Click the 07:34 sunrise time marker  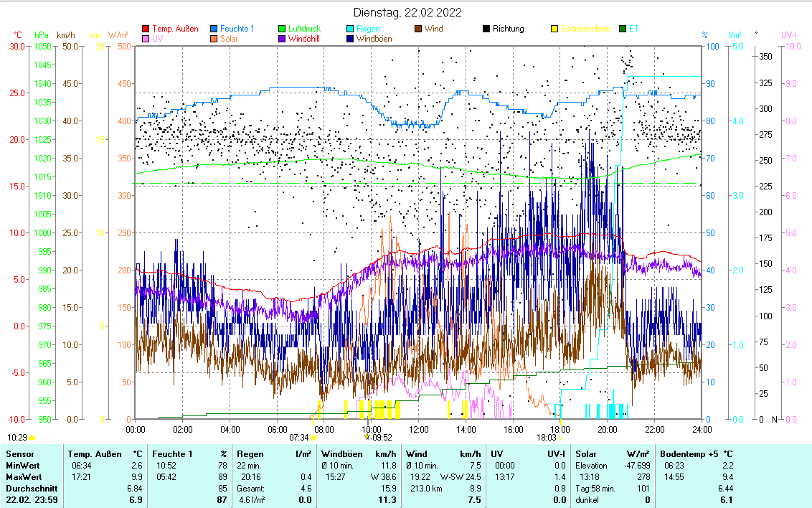point(299,437)
